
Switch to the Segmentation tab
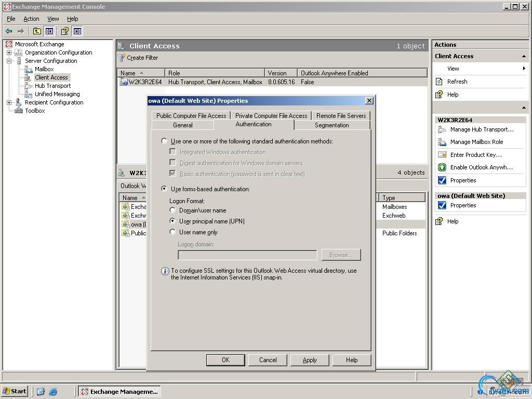332,125
